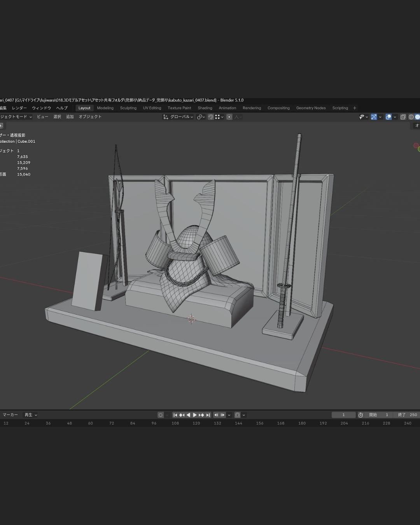Screen dimensions: 420x525
Task: Play animation in reverse
Action: coord(188,415)
